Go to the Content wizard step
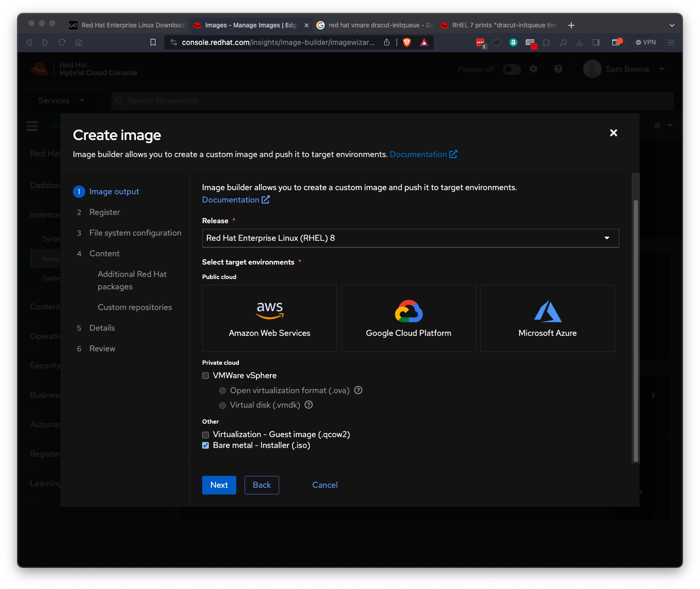Viewport: 700px width, 589px height. (x=104, y=254)
